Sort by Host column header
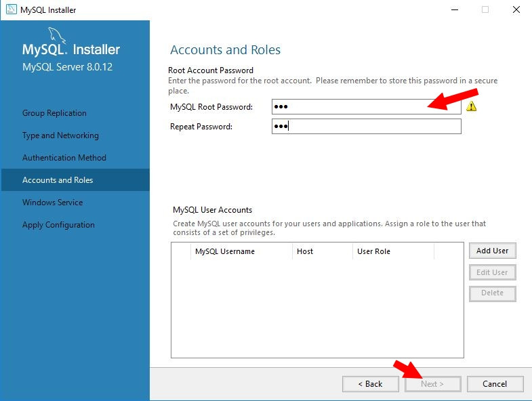Viewport: 532px width, 401px height. click(x=323, y=251)
